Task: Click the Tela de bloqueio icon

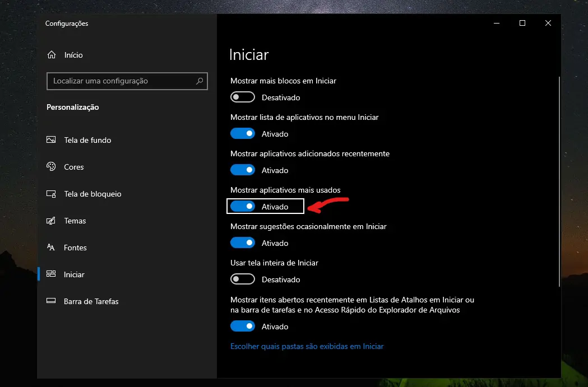Action: click(51, 194)
